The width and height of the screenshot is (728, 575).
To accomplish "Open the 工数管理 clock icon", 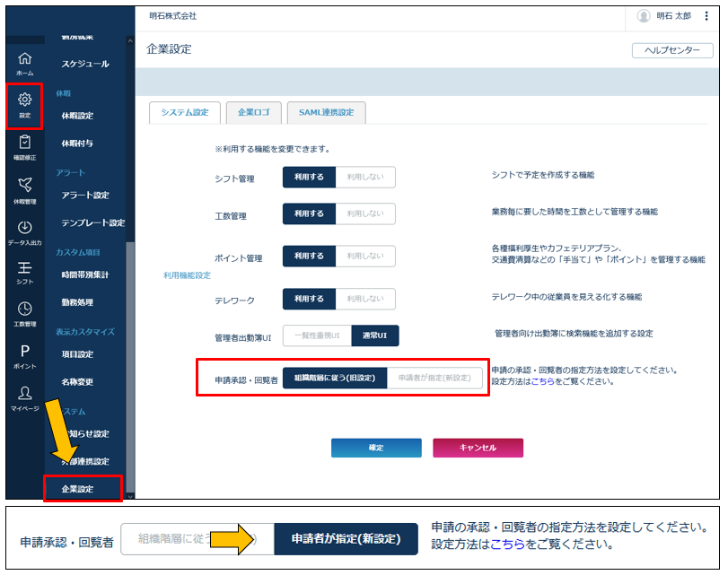I will (24, 314).
